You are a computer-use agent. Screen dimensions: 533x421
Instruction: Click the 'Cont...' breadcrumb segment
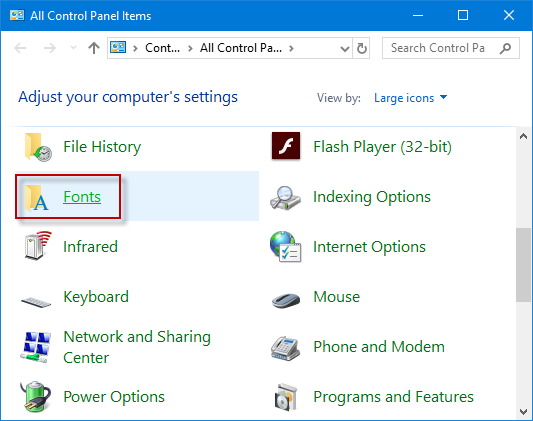(162, 48)
